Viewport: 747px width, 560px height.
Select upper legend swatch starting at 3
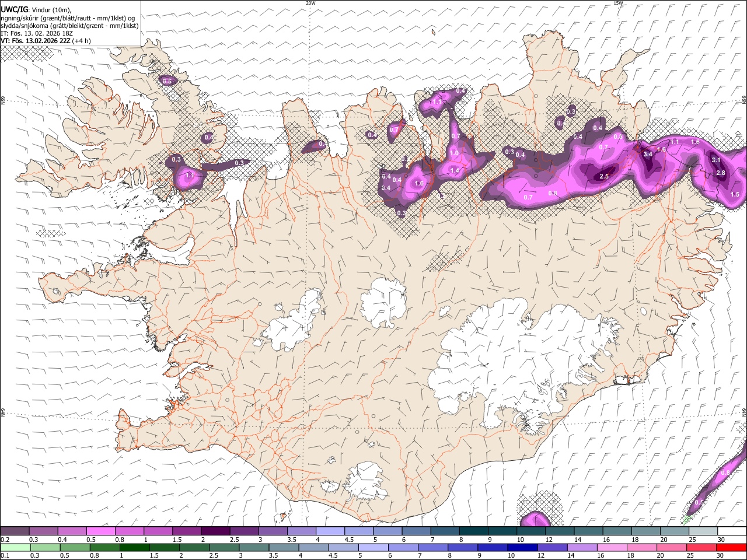coord(273,531)
